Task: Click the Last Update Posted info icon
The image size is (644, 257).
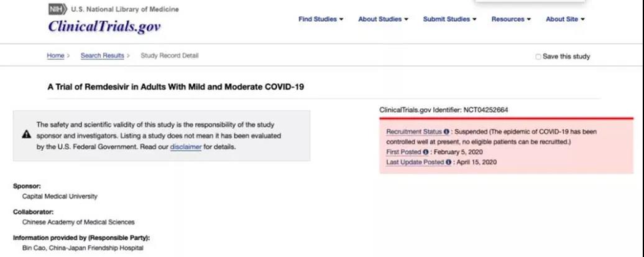Action: click(449, 162)
